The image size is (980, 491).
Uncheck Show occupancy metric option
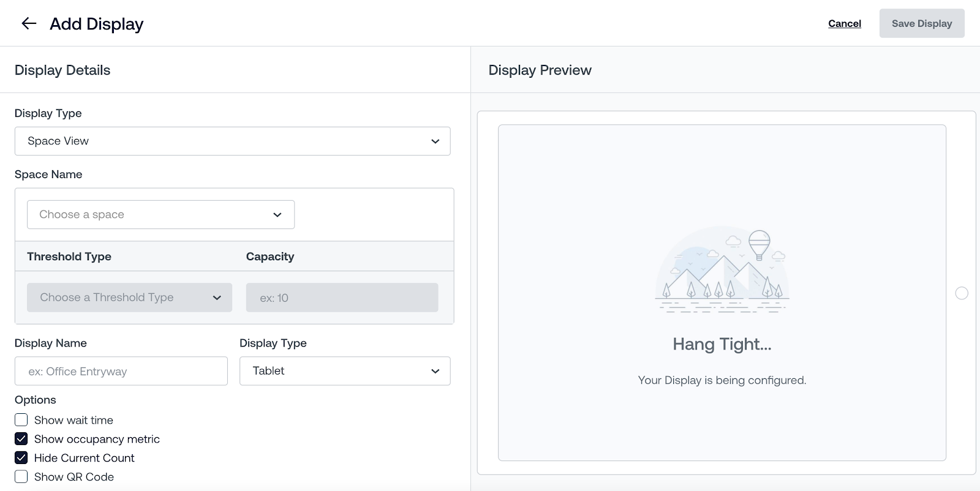point(21,439)
